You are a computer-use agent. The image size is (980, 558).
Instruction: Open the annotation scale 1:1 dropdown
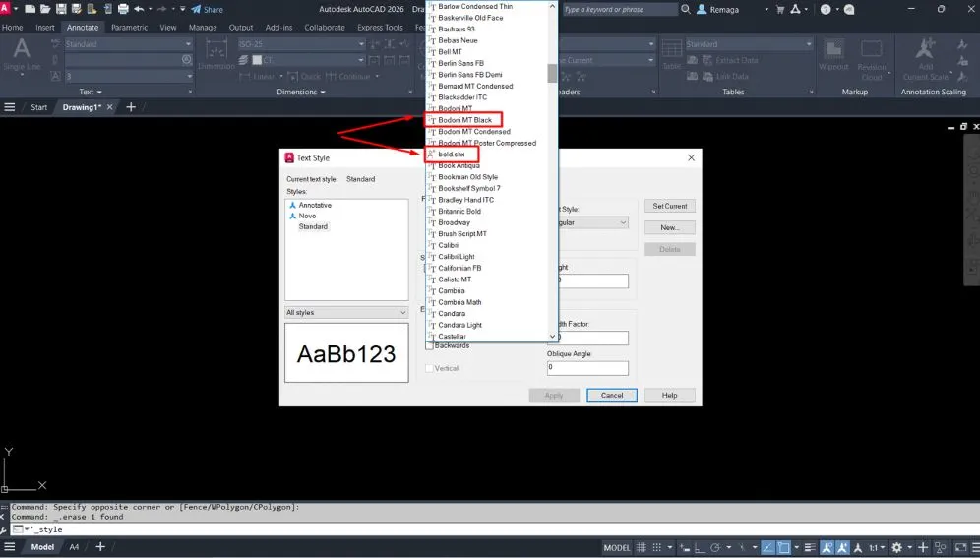877,548
